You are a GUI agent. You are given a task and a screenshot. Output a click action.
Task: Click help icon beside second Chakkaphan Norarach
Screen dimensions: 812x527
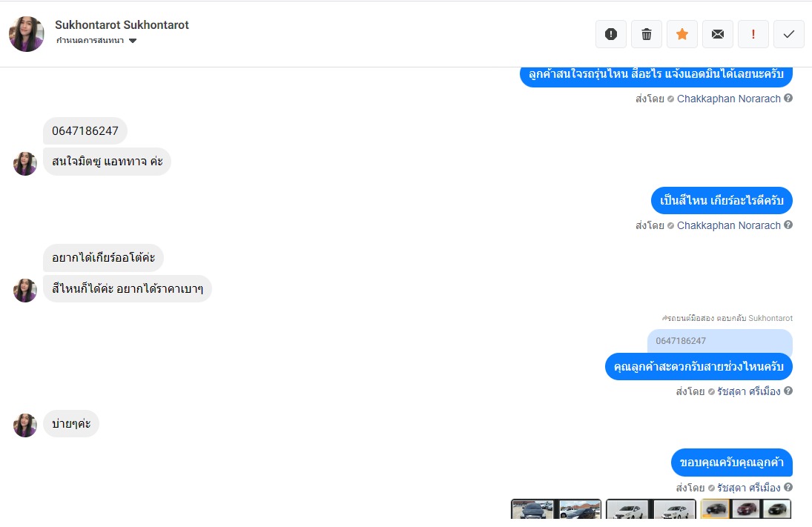[x=788, y=225]
